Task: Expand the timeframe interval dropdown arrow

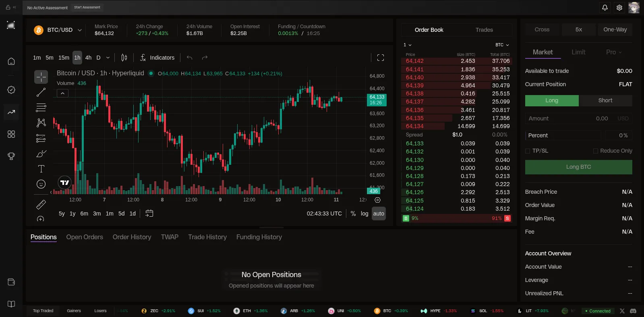Action: tap(108, 58)
